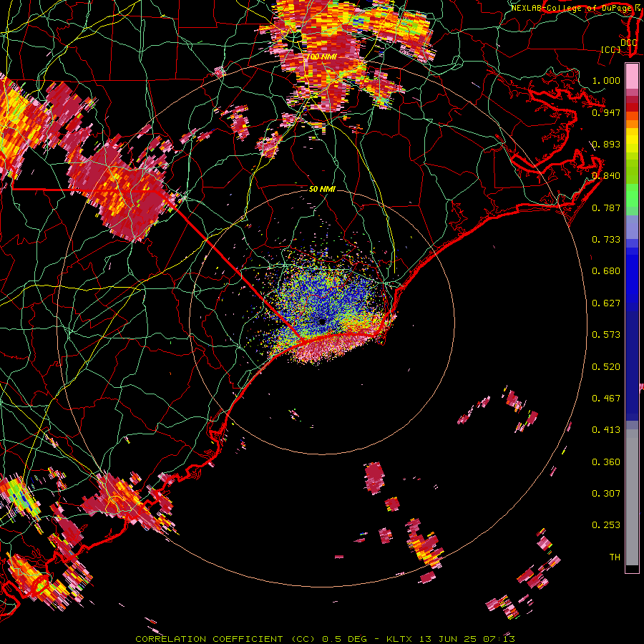Select the 0.467 scale value

606,399
